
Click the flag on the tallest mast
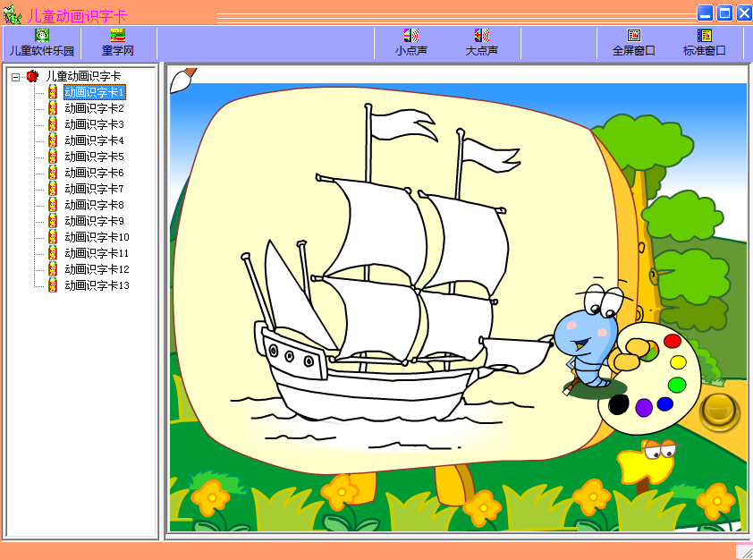coord(404,124)
